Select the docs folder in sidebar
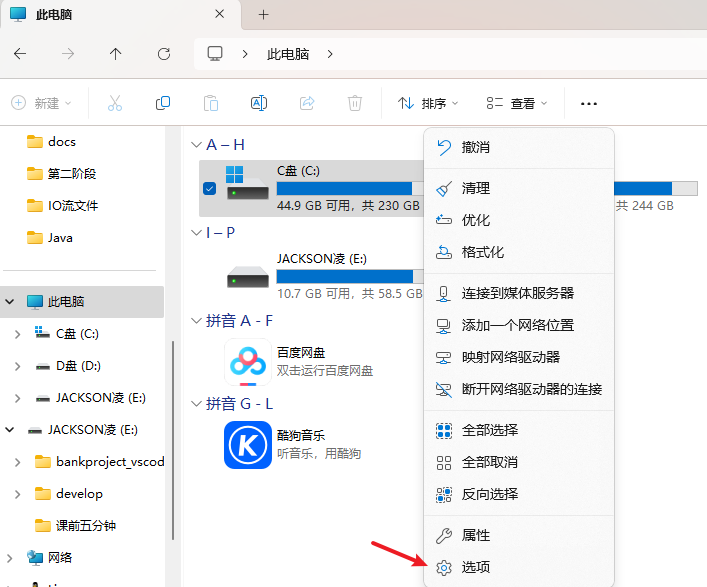Viewport: 707px width, 587px height. pos(61,141)
